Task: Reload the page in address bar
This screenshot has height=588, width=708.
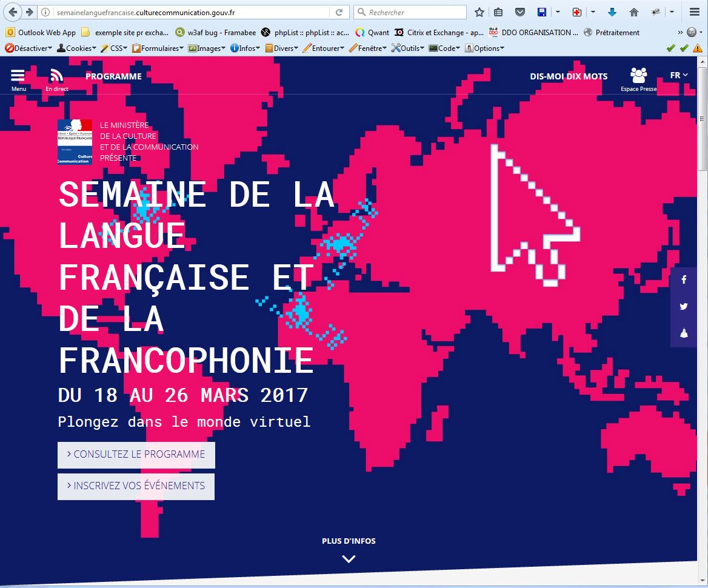Action: 339,12
